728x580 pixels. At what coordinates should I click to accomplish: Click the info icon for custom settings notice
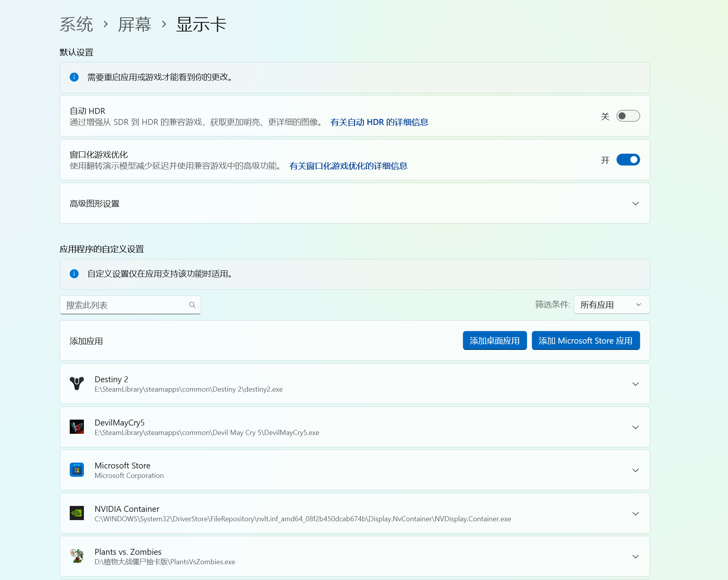74,274
